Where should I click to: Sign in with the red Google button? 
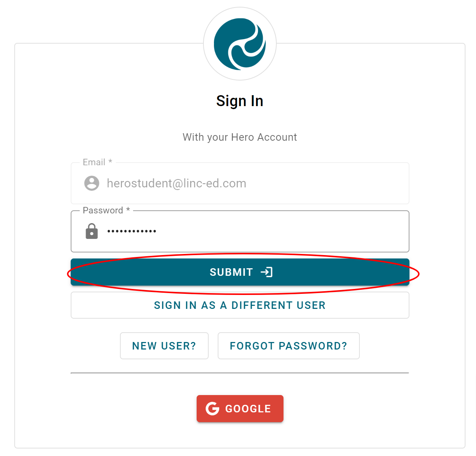point(240,409)
